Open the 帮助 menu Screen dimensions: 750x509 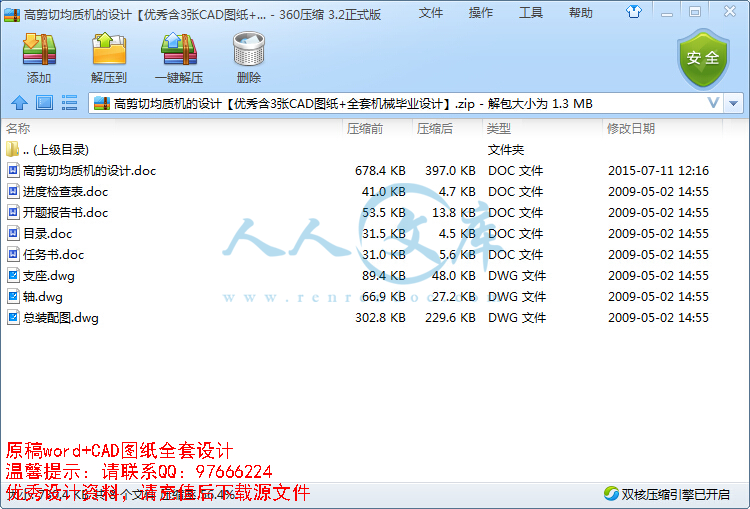click(x=581, y=13)
